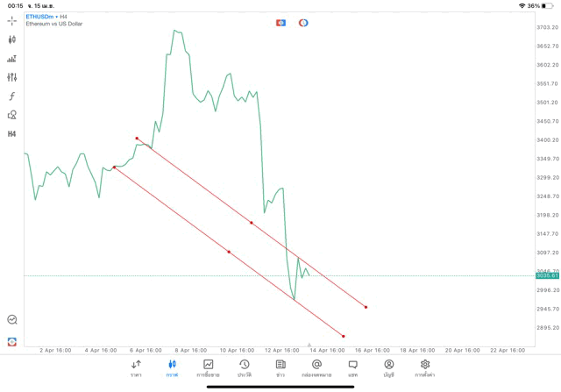Tap the current price label 3035.61
The image size is (561, 392).
click(547, 275)
